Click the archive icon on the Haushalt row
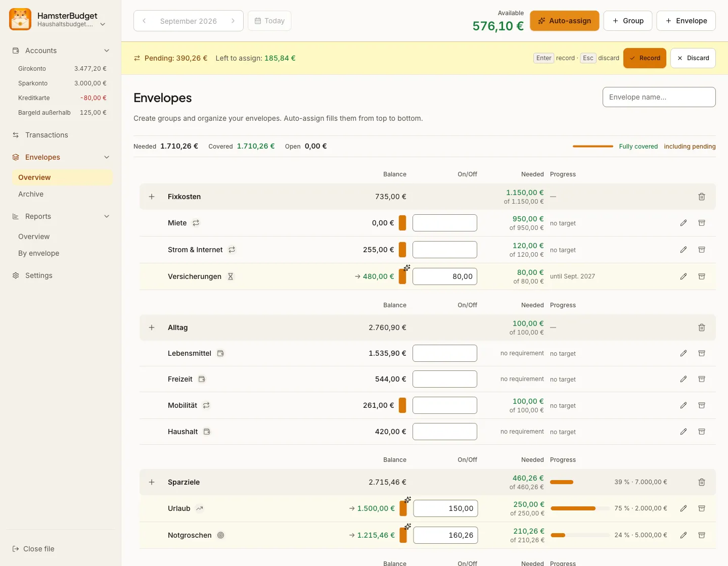 pyautogui.click(x=702, y=432)
